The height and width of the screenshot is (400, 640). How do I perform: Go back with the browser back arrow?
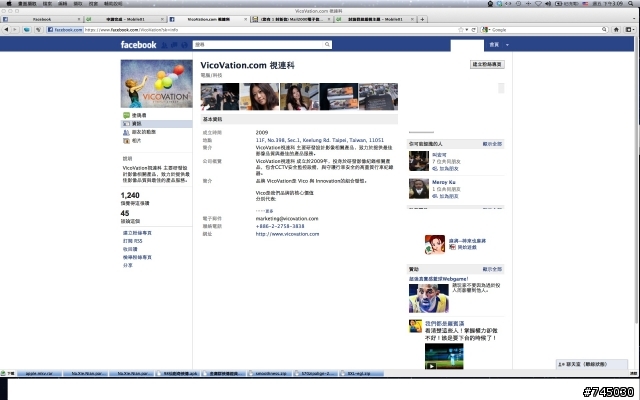point(6,29)
